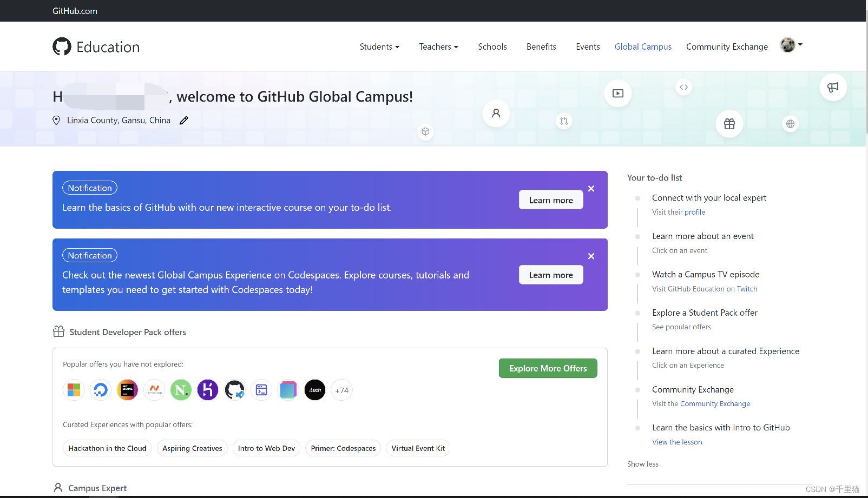868x498 pixels.
Task: Show the +74 more offers
Action: (x=341, y=390)
